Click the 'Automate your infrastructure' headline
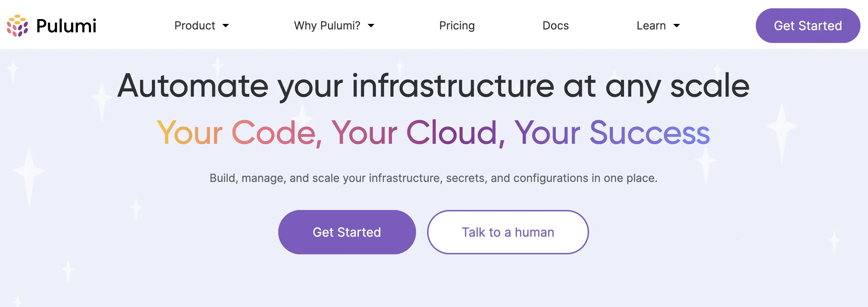868x307 pixels. pos(433,86)
